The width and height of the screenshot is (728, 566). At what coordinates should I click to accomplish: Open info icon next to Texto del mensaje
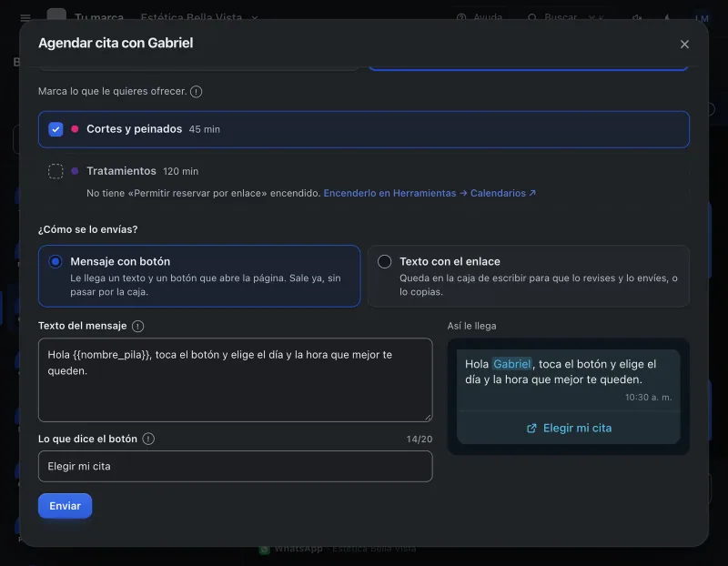138,326
